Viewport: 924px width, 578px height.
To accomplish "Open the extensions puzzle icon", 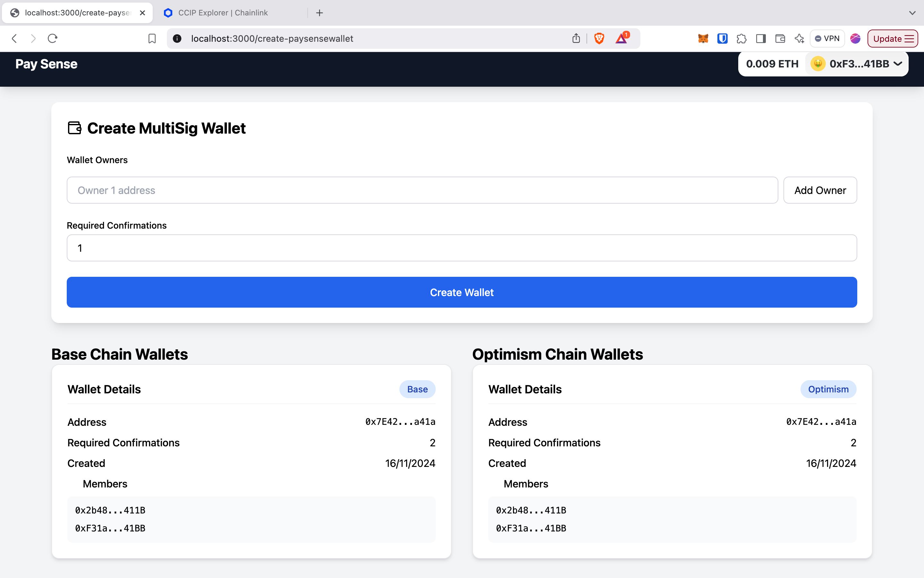I will (x=741, y=39).
